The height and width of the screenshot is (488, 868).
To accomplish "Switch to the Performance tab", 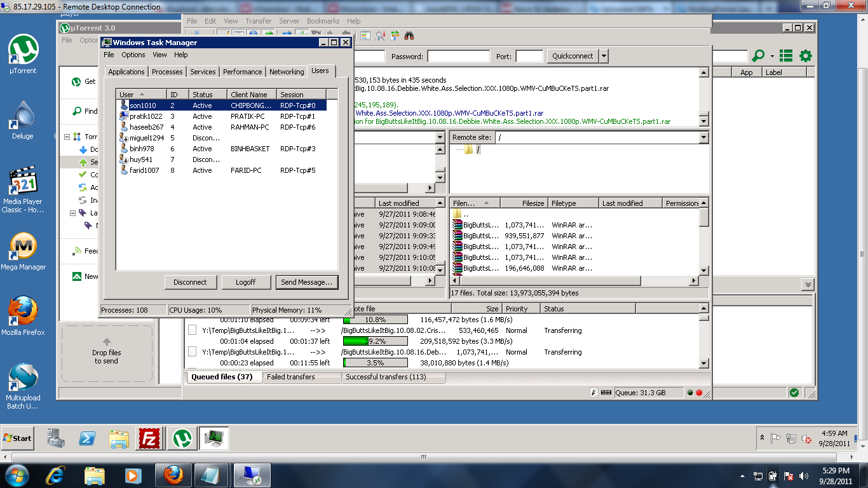I will (242, 72).
